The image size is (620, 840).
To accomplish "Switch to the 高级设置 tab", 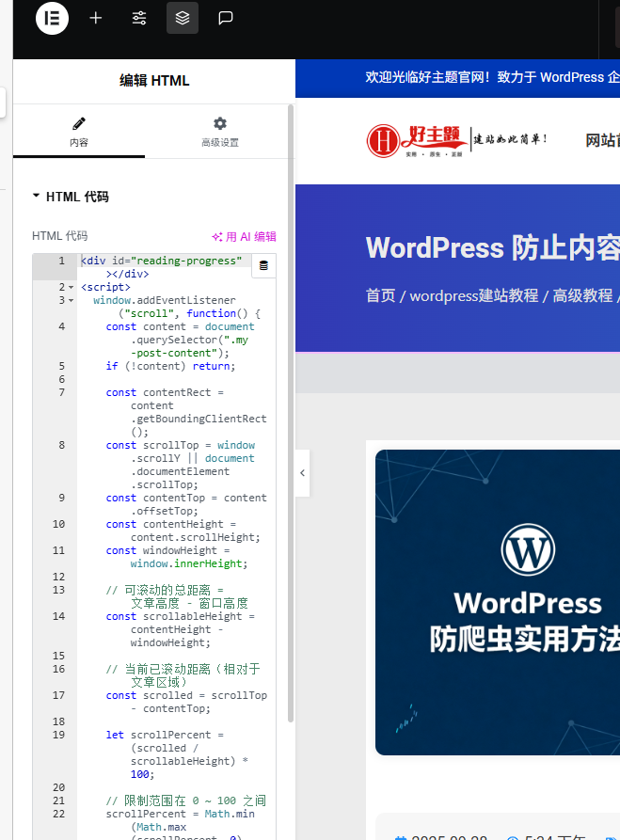I will [x=220, y=133].
